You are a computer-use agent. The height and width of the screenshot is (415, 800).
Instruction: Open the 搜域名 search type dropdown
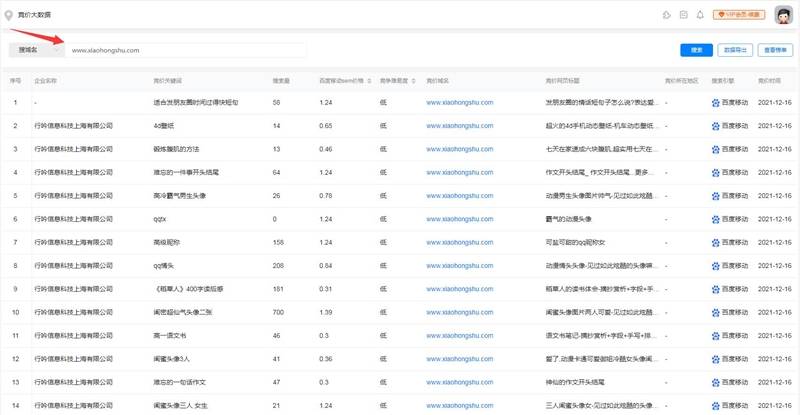pos(33,49)
